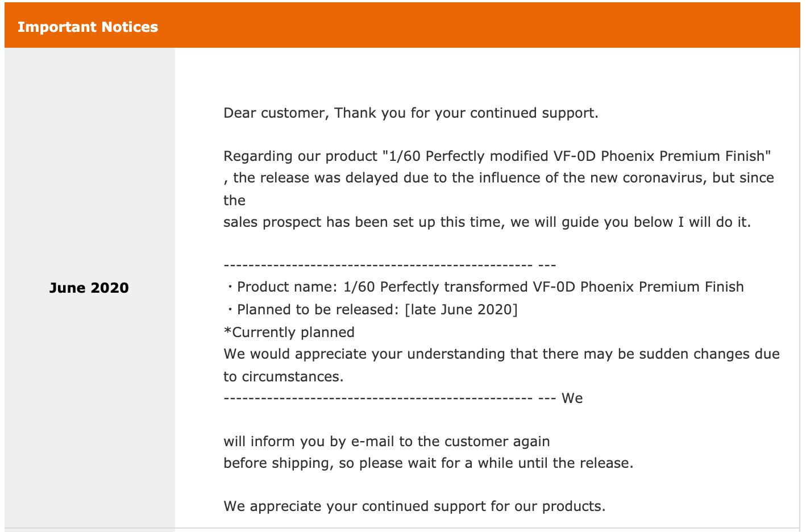806x532 pixels.
Task: Click the 'sudden changes due' sentence
Action: [x=501, y=354]
